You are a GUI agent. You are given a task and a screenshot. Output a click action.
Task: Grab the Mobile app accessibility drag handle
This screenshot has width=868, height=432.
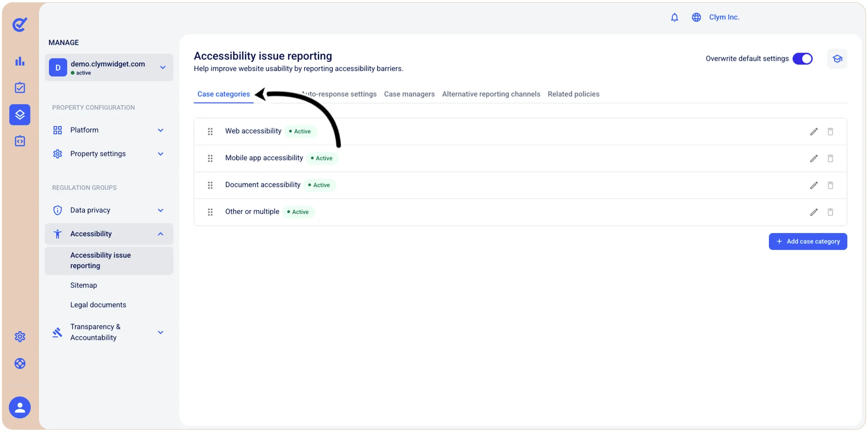pos(210,158)
